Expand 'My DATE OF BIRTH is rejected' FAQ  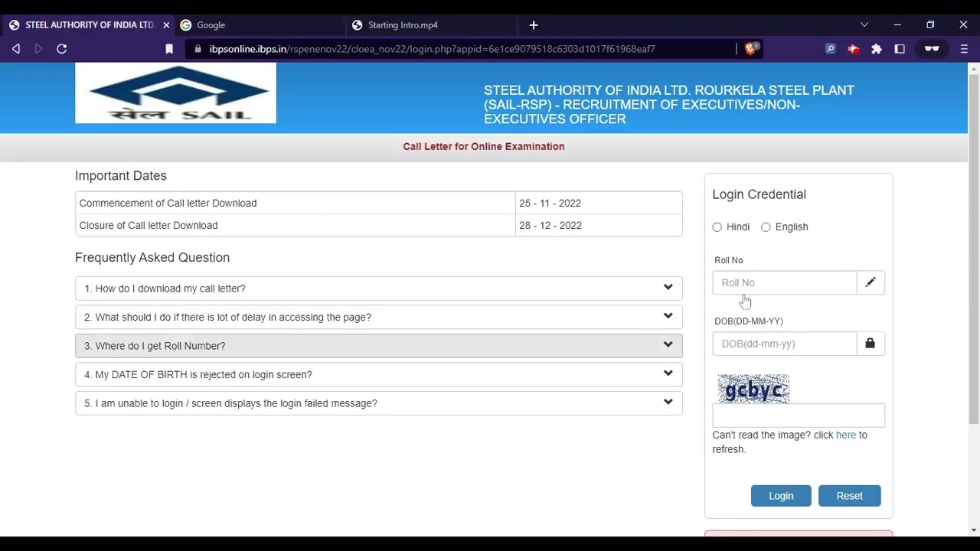[x=379, y=374]
